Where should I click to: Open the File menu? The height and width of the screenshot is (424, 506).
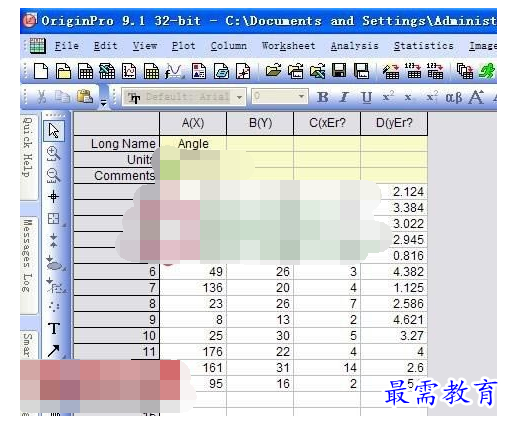(x=67, y=46)
